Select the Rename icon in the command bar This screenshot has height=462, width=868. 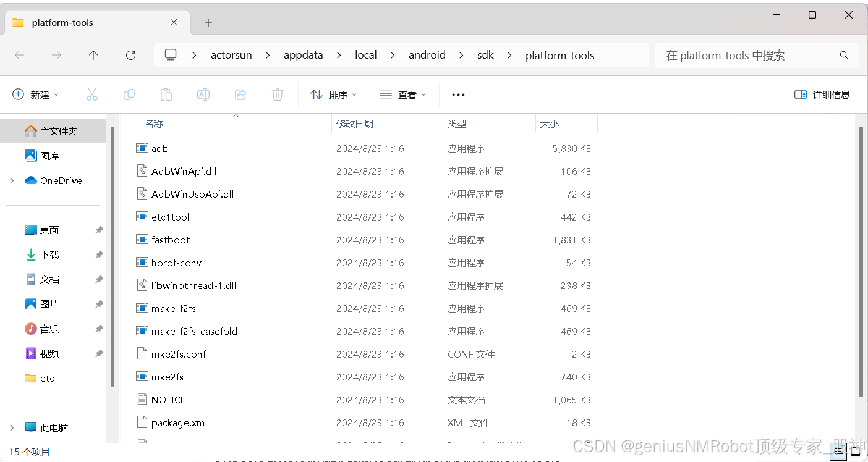pyautogui.click(x=203, y=94)
